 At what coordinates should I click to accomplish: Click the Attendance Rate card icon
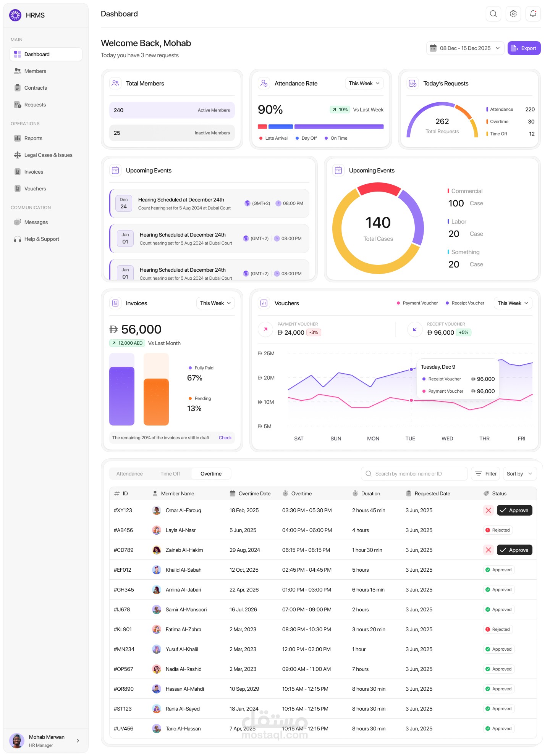pos(264,83)
